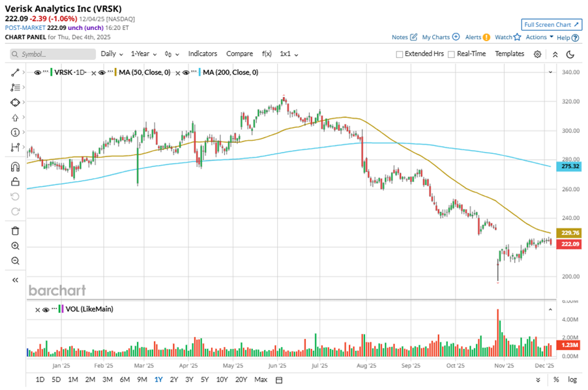Select the arrow marker tool
This screenshot has height=390, width=588.
coord(15,117)
